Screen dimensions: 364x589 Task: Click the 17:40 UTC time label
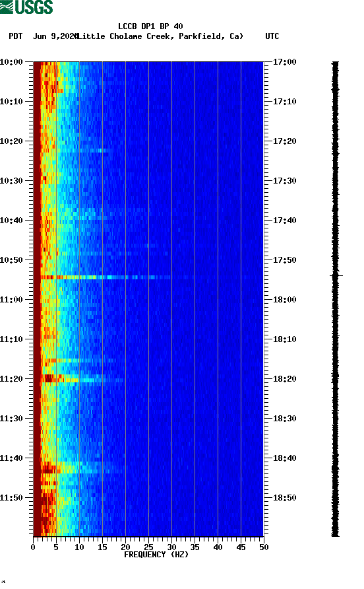click(284, 221)
